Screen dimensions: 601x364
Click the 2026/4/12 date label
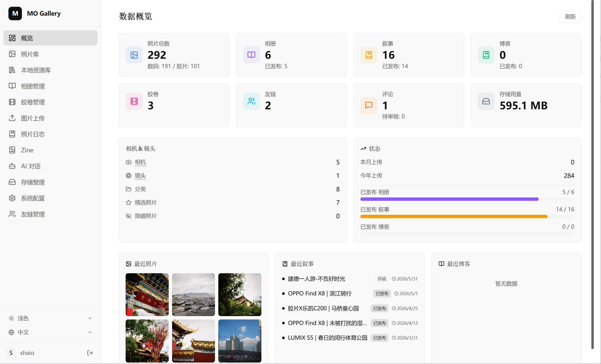click(407, 323)
